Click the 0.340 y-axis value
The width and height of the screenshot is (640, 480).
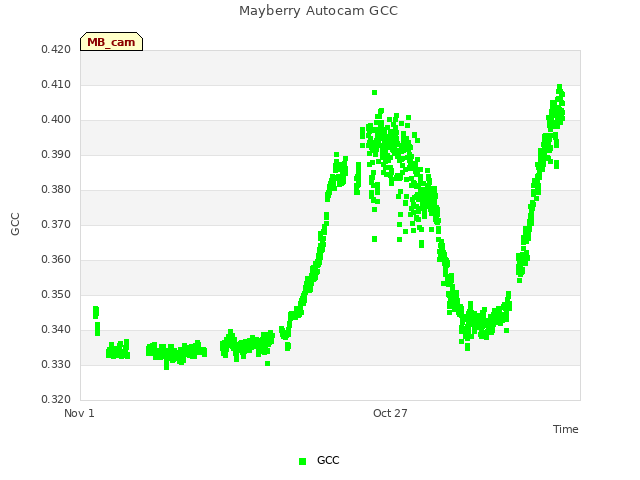pyautogui.click(x=56, y=329)
